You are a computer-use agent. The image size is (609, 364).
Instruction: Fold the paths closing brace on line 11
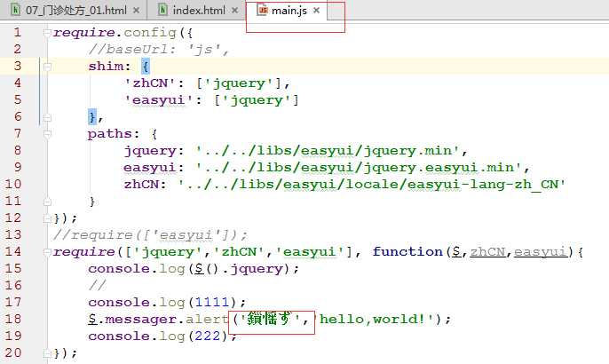click(47, 202)
